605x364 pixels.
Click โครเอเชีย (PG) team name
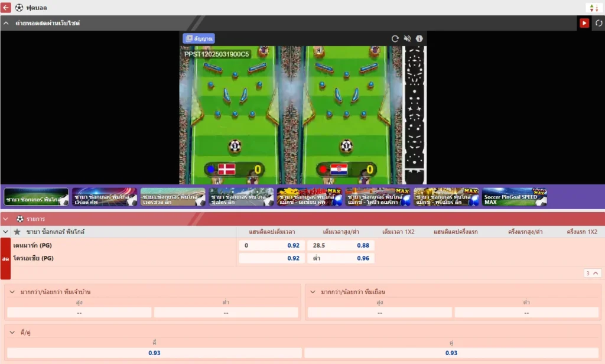pyautogui.click(x=33, y=258)
